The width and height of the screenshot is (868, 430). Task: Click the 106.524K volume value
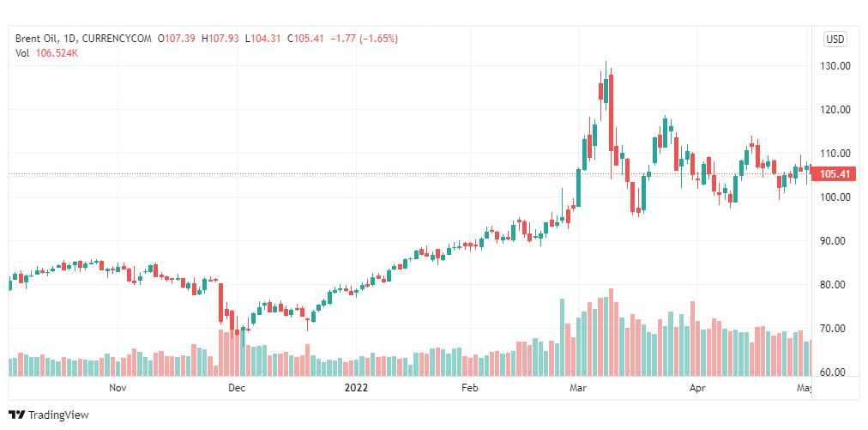[x=57, y=54]
